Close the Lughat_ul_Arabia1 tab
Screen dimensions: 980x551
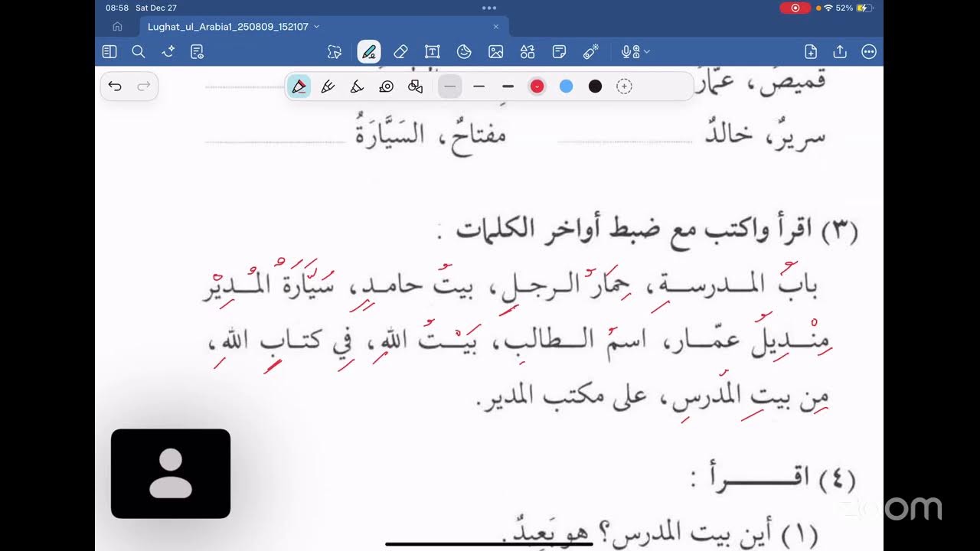coord(495,26)
